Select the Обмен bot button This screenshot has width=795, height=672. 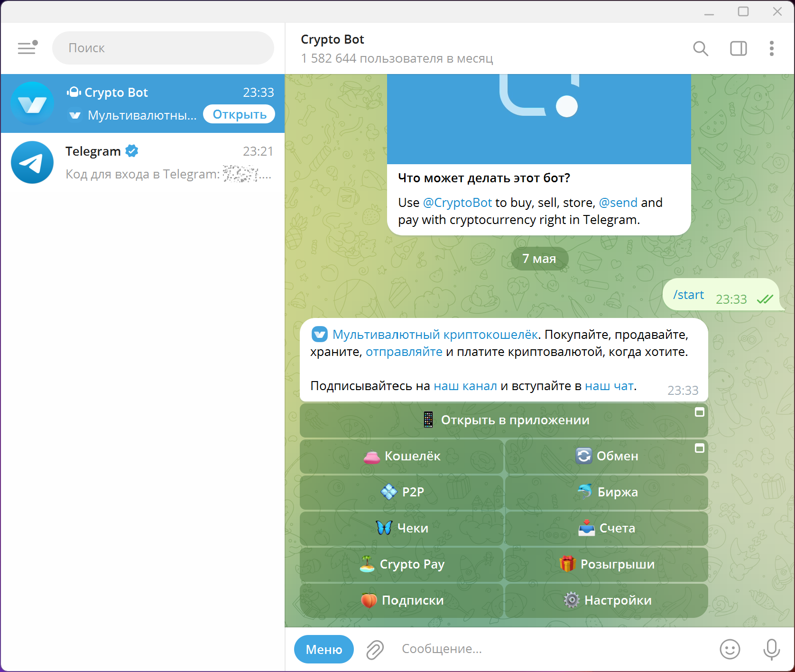coord(607,456)
